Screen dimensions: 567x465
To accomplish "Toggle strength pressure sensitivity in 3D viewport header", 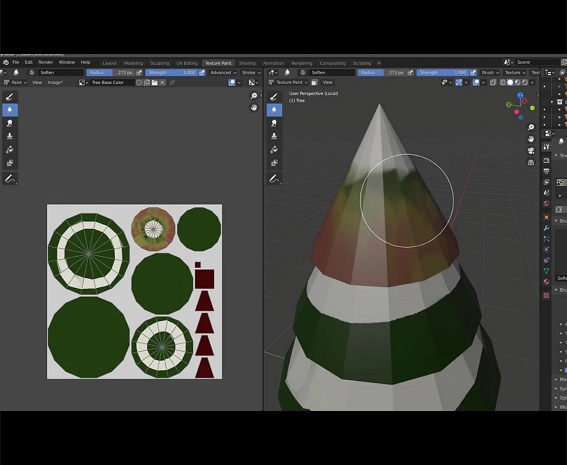I will (x=473, y=73).
